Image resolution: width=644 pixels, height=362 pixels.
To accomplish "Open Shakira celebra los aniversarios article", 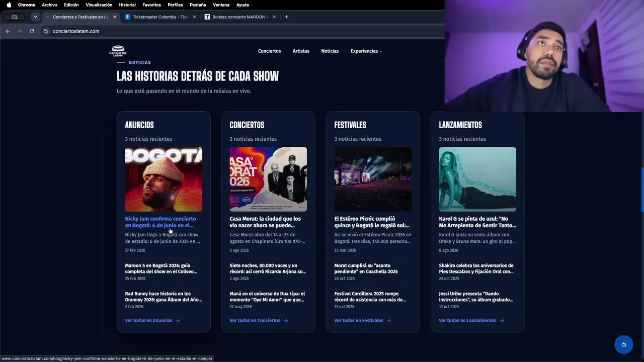I will click(x=476, y=268).
